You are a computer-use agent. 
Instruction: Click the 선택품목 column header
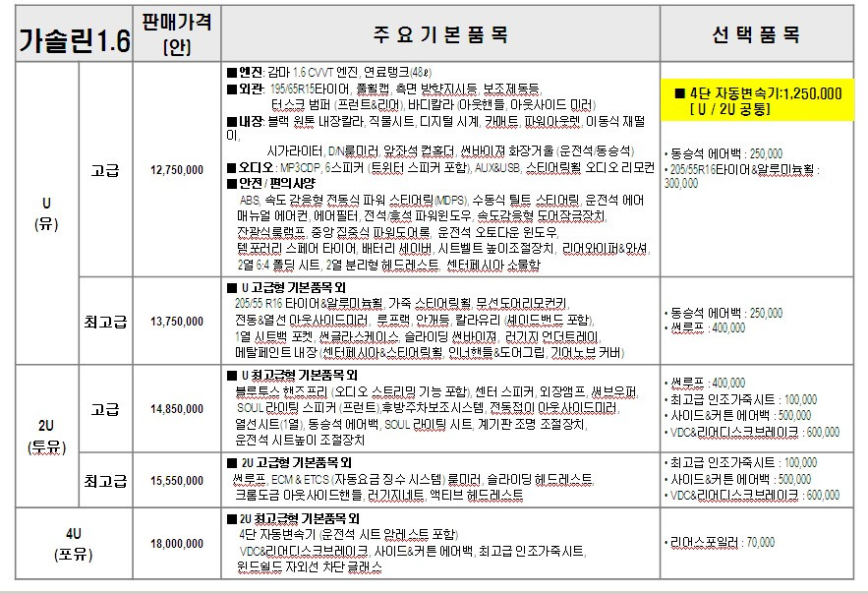[x=756, y=34]
